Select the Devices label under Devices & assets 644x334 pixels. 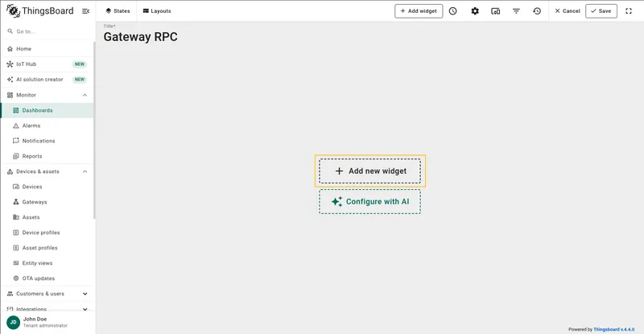[32, 187]
